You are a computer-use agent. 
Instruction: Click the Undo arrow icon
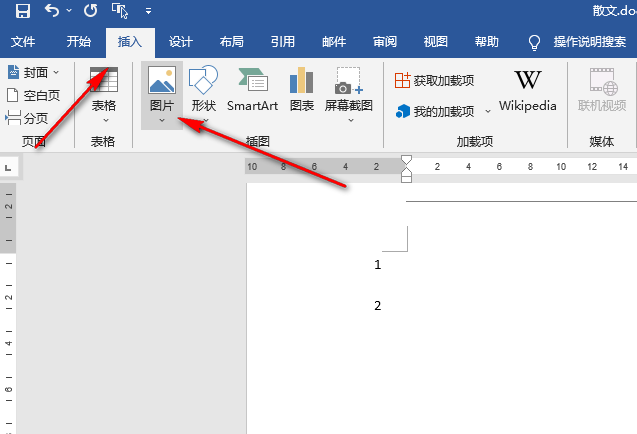(x=52, y=10)
